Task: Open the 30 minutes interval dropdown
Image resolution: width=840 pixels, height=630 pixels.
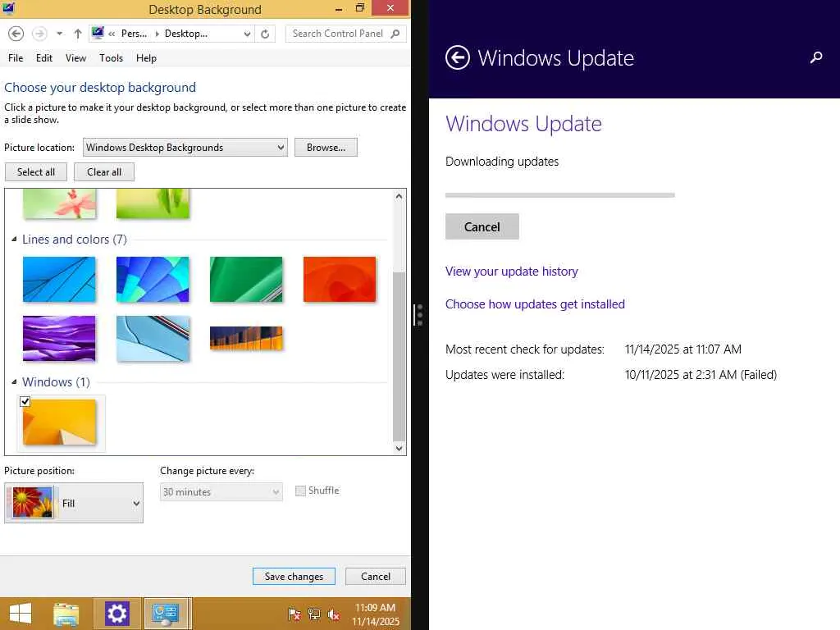Action: tap(221, 492)
